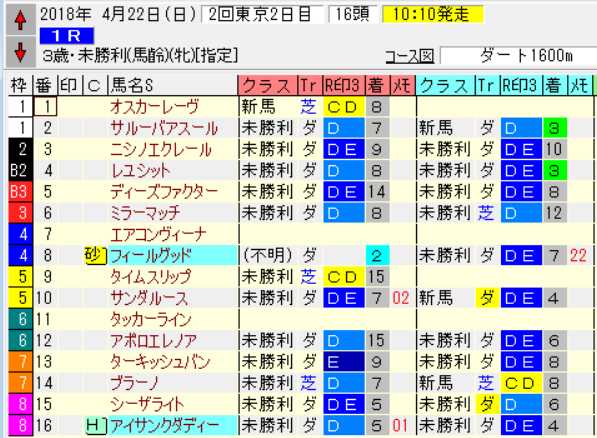
Task: Sort by the 枠 column header
Action: [x=20, y=85]
